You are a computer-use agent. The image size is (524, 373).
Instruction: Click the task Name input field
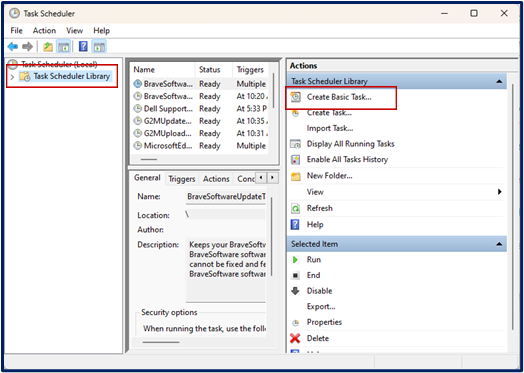pyautogui.click(x=226, y=197)
